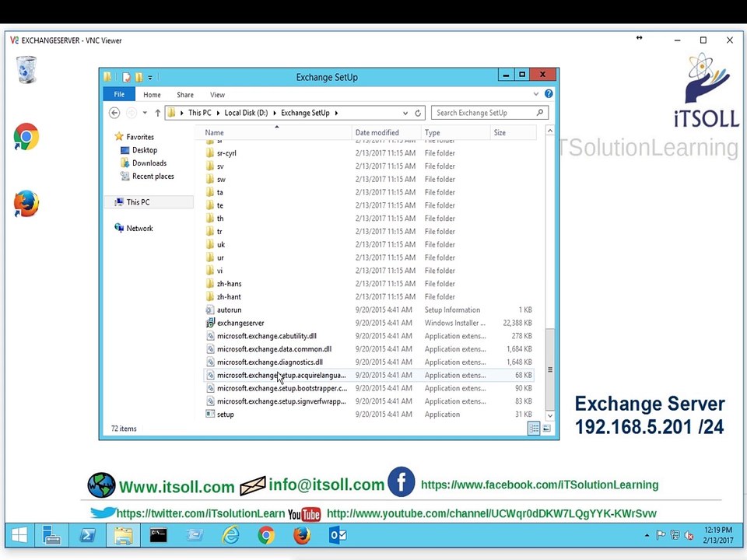Open the Home ribbon tab

pyautogui.click(x=152, y=95)
